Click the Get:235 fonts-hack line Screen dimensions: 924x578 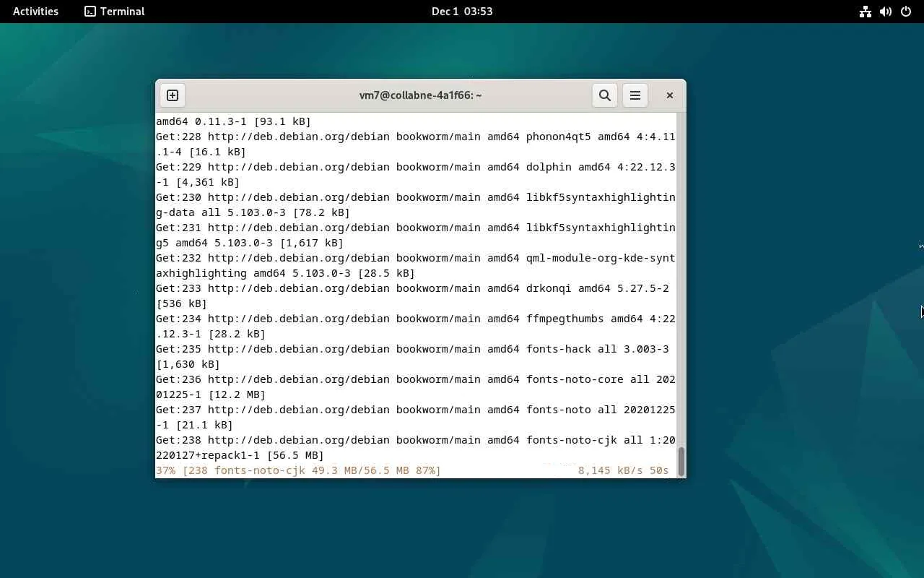click(412, 349)
